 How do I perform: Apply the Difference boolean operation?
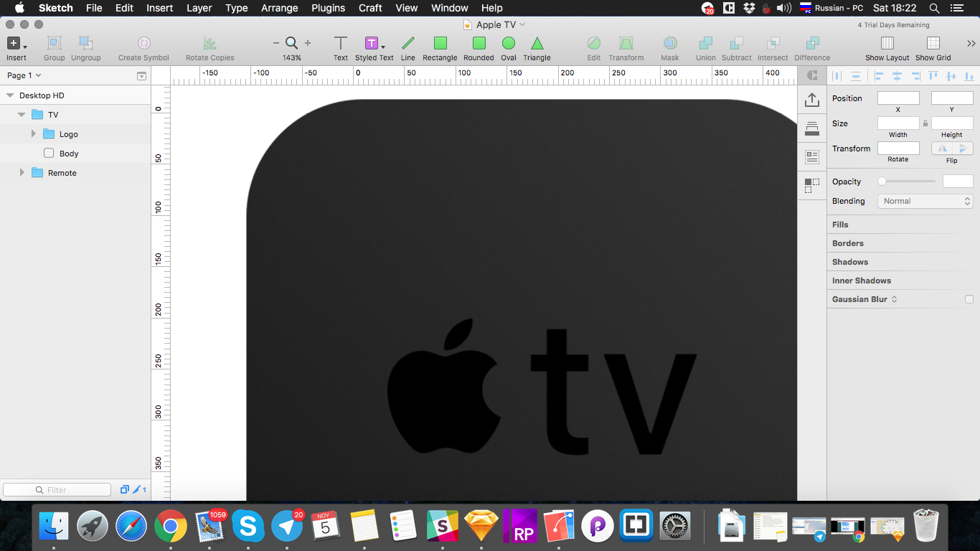812,44
